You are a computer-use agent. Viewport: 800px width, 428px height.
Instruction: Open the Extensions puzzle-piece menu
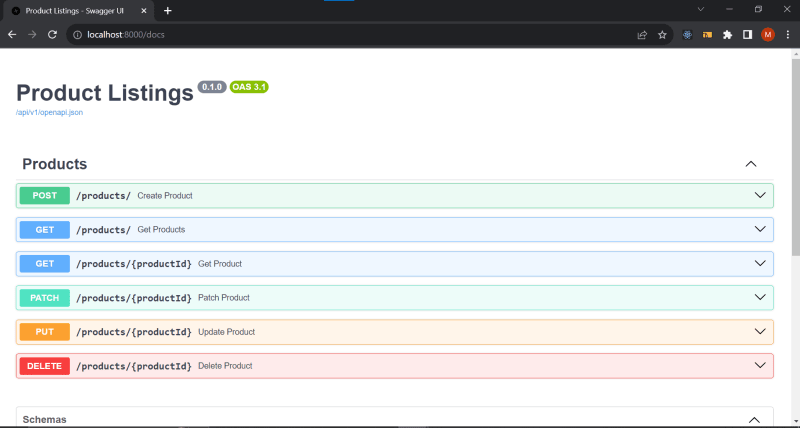pos(728,35)
